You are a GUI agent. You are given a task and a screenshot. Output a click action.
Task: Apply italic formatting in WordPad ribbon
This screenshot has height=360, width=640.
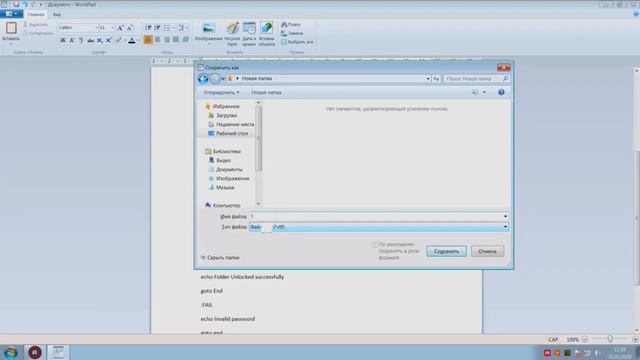(x=72, y=40)
